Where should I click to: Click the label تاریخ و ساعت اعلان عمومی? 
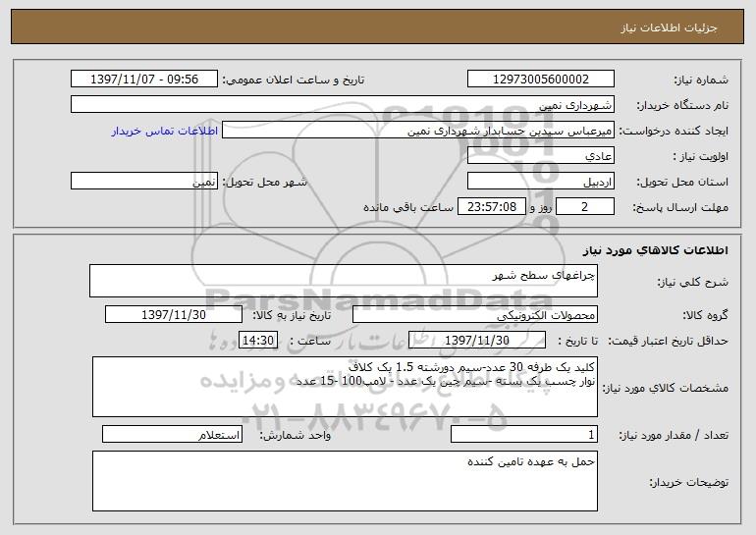pyautogui.click(x=294, y=80)
